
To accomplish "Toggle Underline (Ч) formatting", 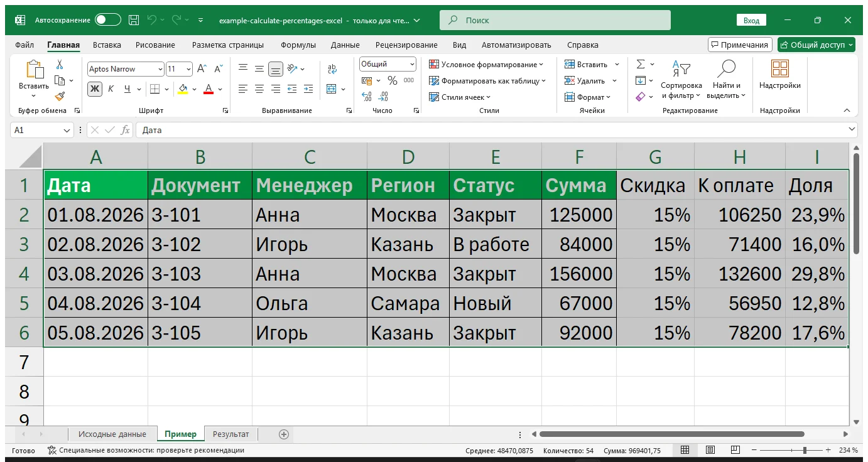I will 127,89.
